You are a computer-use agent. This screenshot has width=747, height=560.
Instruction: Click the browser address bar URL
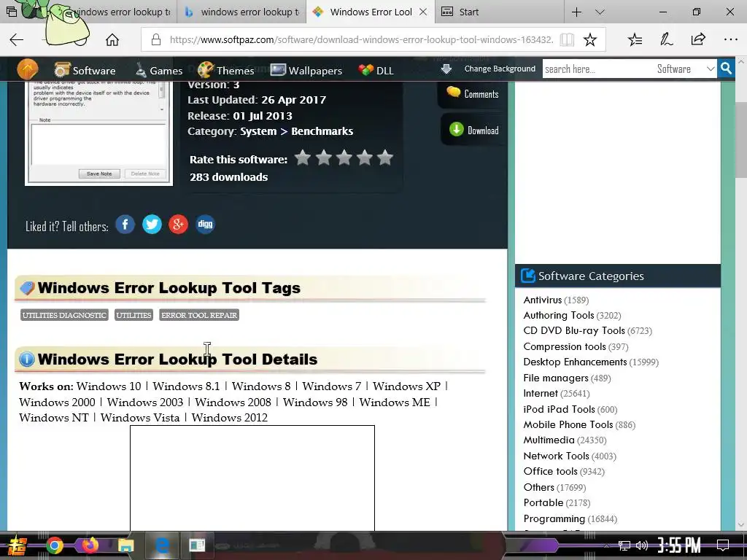pos(362,39)
